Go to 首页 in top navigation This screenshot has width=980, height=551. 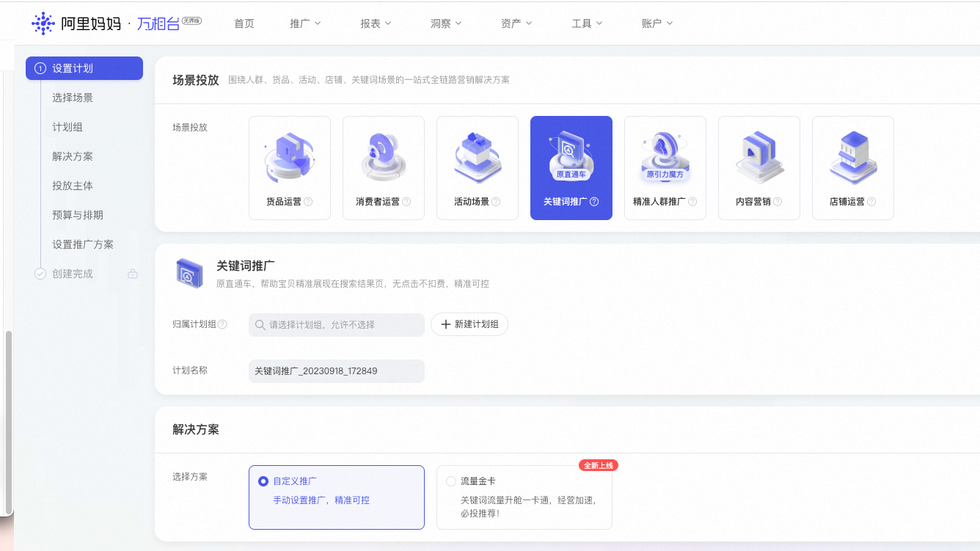244,23
